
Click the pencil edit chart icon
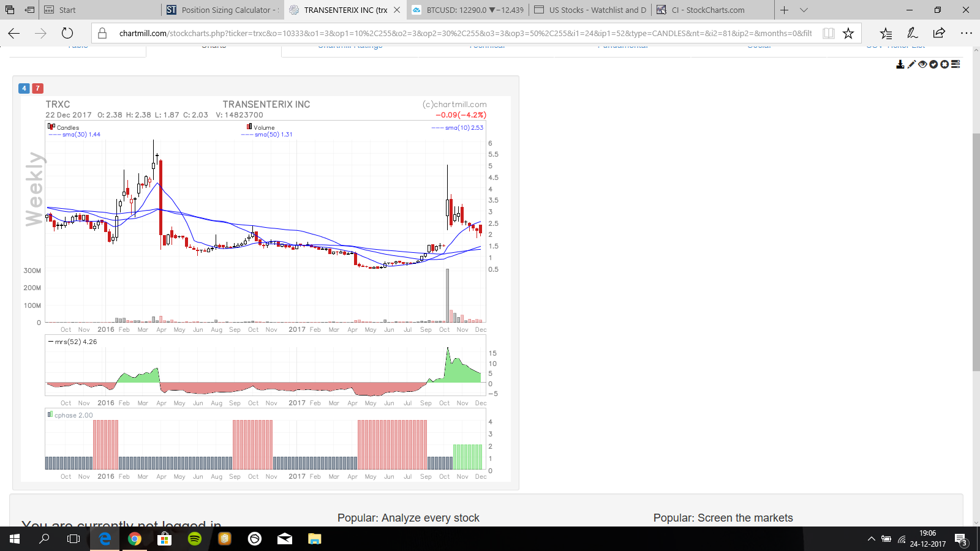click(x=911, y=64)
